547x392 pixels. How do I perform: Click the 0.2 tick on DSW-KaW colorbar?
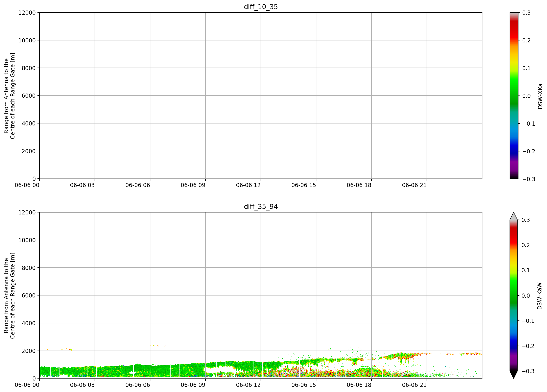coord(526,245)
